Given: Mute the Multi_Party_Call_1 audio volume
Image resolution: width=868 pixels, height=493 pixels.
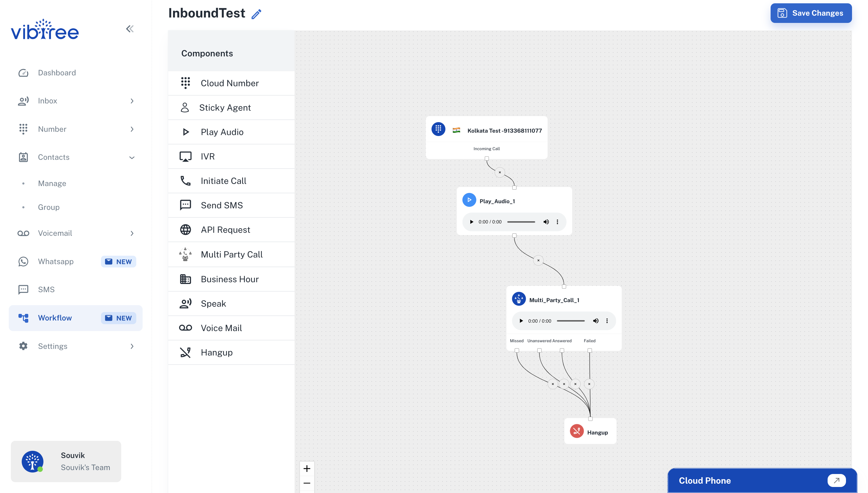Looking at the screenshot, I should coord(595,321).
